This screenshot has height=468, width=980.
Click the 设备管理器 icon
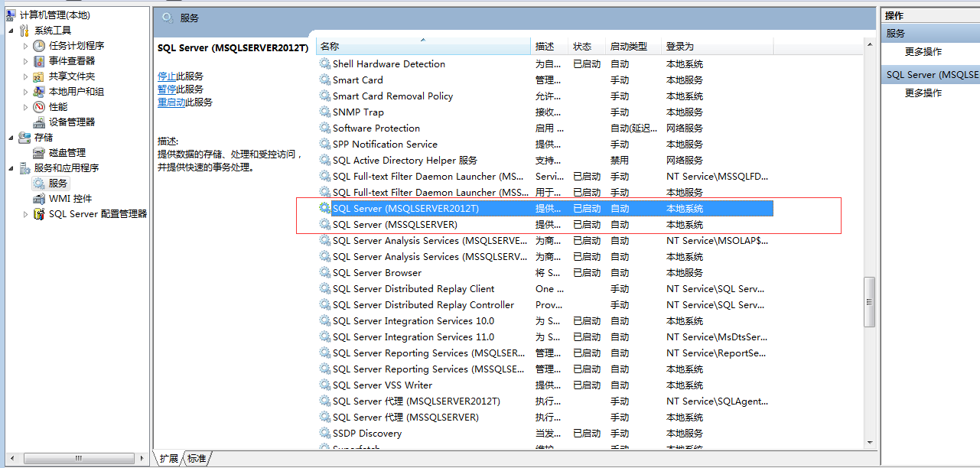(x=39, y=122)
